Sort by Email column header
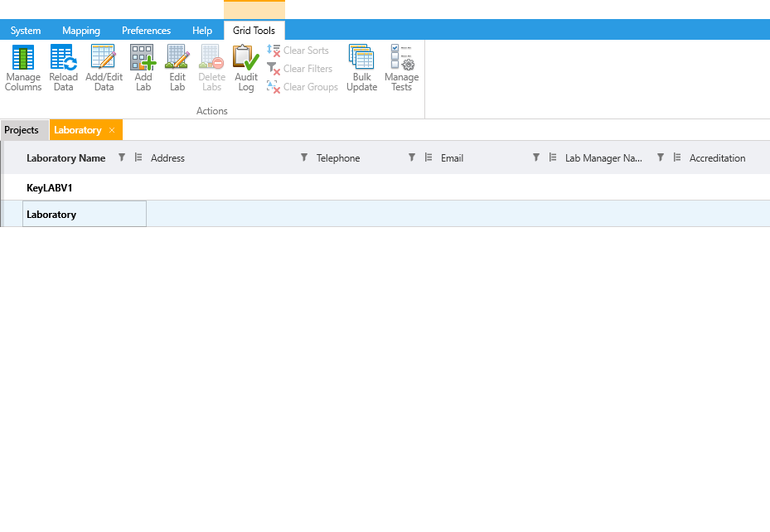Image resolution: width=770 pixels, height=532 pixels. tap(452, 158)
